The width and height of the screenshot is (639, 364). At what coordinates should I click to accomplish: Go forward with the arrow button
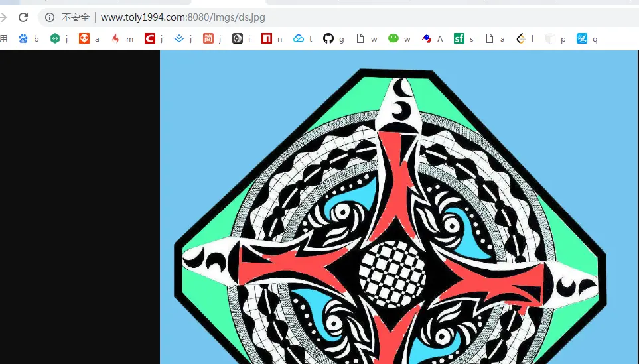tap(3, 17)
